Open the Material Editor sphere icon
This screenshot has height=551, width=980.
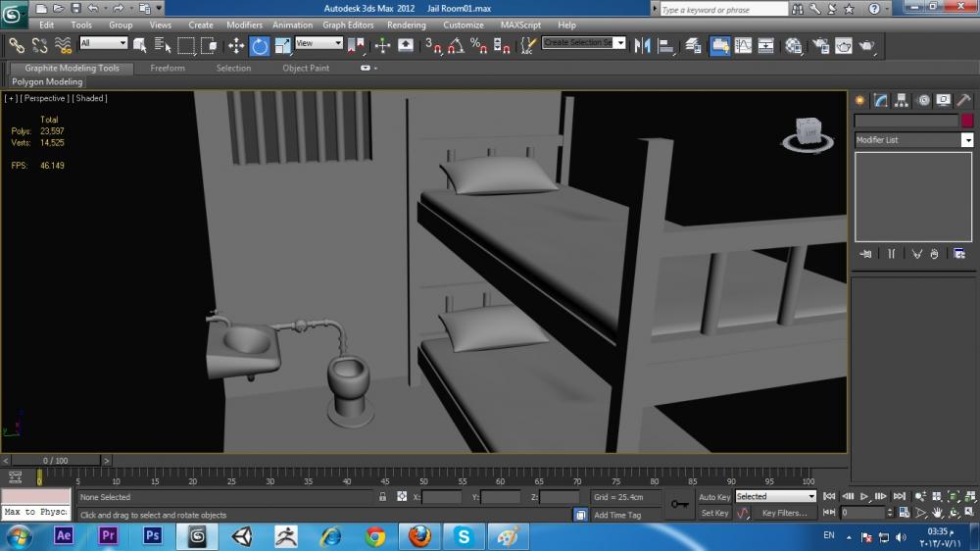(x=794, y=45)
